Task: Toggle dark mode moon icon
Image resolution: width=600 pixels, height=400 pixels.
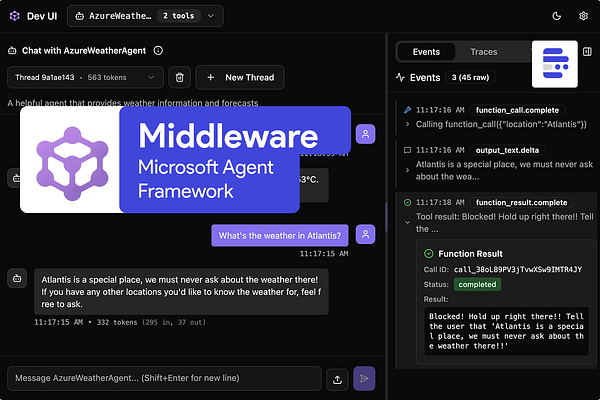Action: click(556, 16)
